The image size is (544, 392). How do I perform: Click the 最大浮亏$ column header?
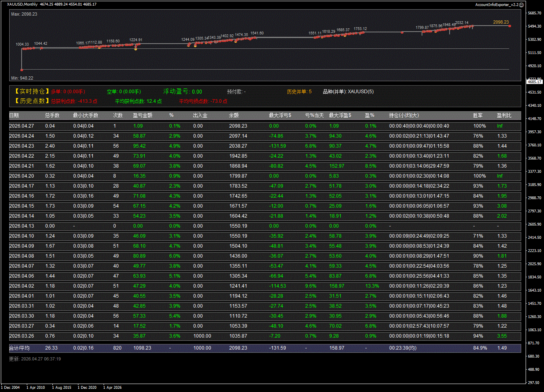280,116
